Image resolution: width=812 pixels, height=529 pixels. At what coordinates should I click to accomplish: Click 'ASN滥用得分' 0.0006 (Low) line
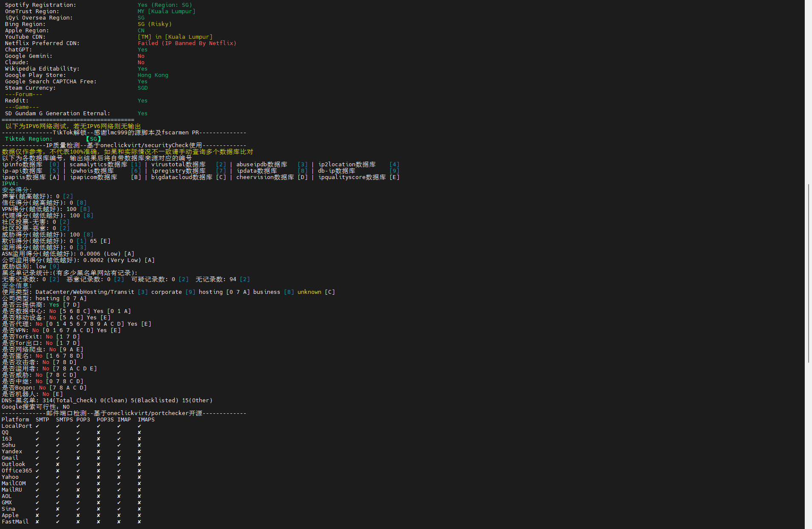click(x=68, y=254)
